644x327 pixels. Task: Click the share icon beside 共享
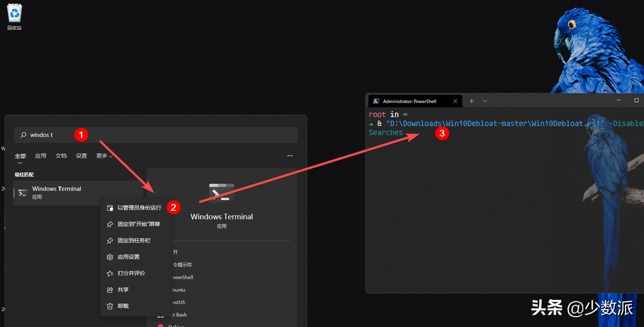coord(110,290)
